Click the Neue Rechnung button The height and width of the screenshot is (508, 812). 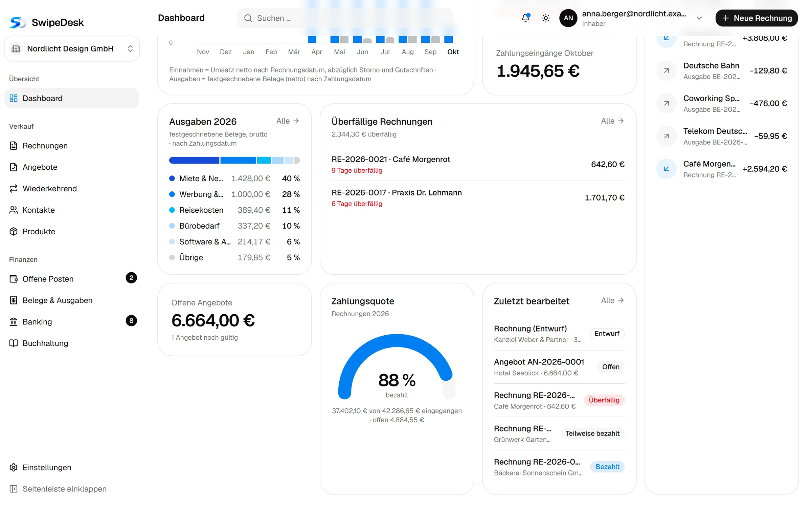point(757,18)
